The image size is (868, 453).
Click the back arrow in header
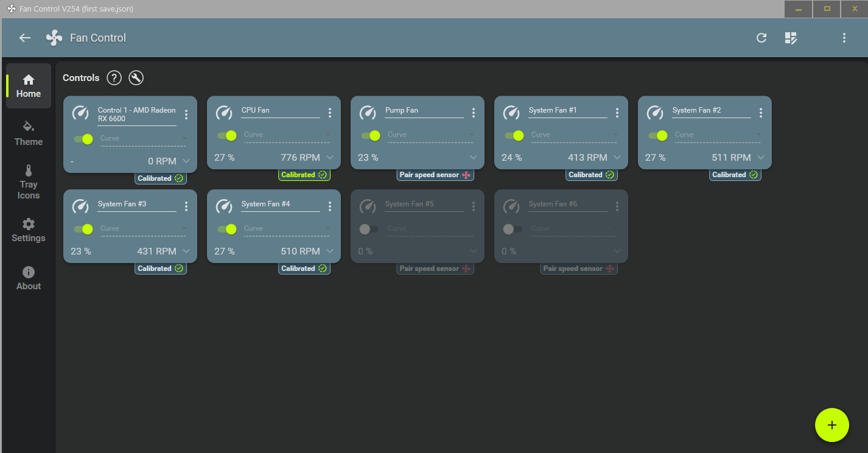point(25,38)
